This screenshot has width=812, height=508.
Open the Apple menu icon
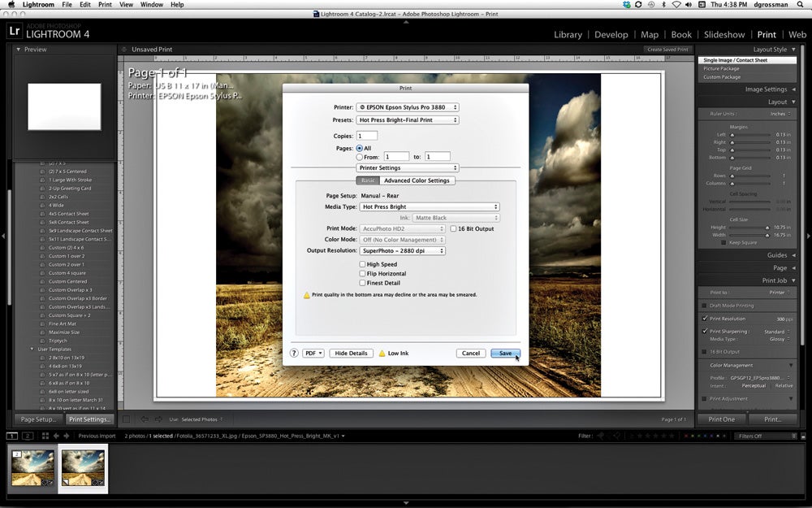11,5
